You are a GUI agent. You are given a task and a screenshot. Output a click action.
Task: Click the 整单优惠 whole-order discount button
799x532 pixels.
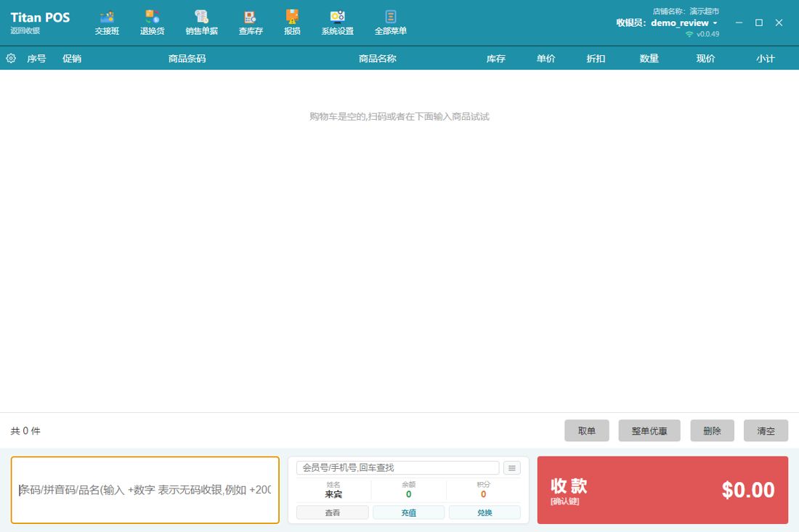(649, 430)
